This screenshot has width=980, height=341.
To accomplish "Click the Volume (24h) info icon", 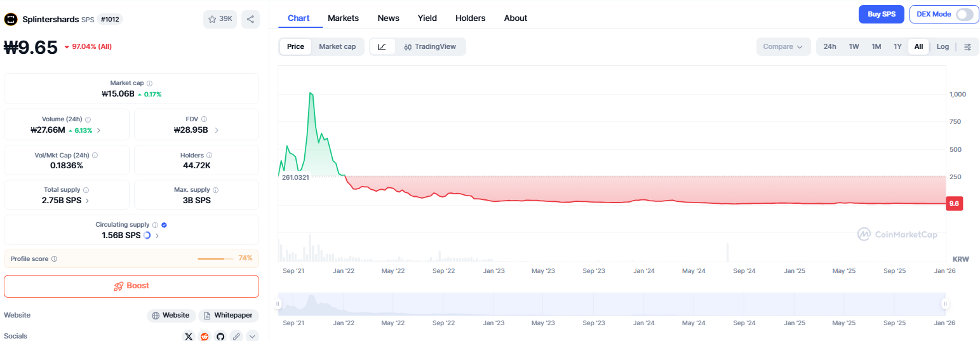I will 88,119.
